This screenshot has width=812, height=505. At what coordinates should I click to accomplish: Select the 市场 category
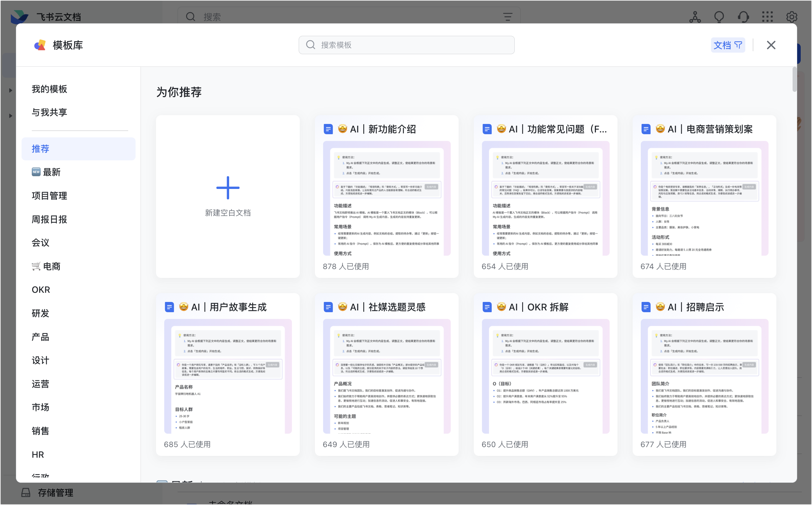point(78,407)
